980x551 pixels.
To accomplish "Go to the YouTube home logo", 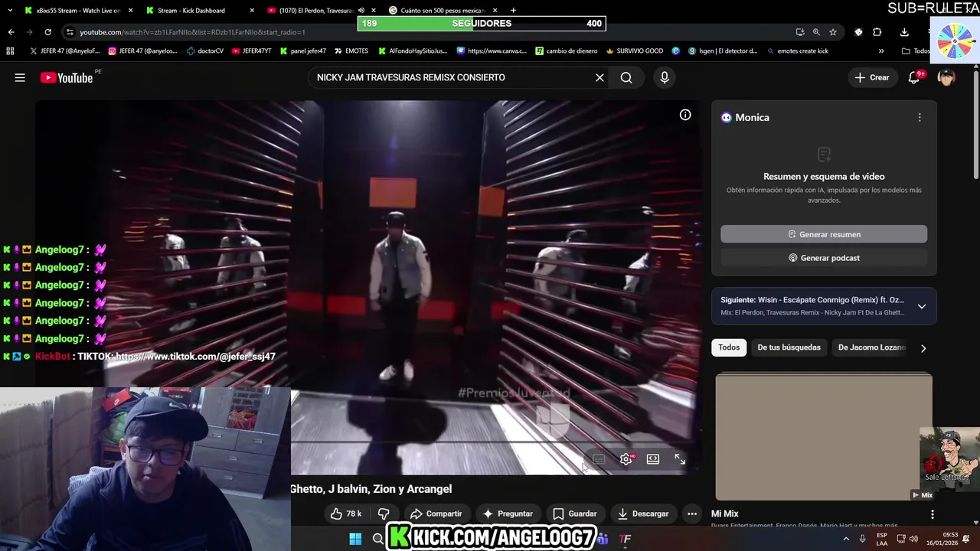I will pos(67,77).
